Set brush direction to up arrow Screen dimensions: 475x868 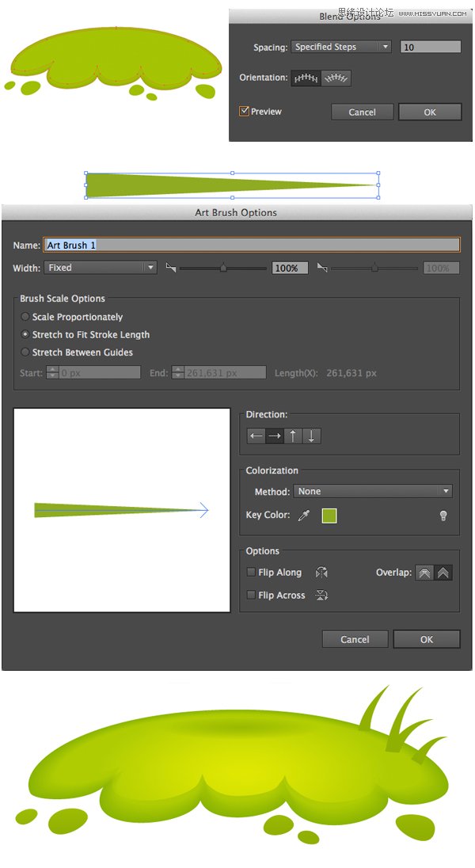[293, 436]
